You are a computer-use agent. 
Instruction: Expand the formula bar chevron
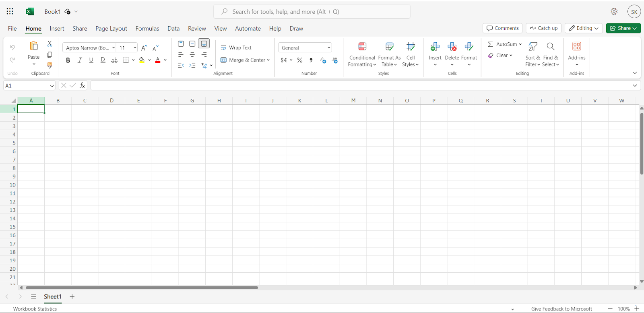[x=635, y=85]
